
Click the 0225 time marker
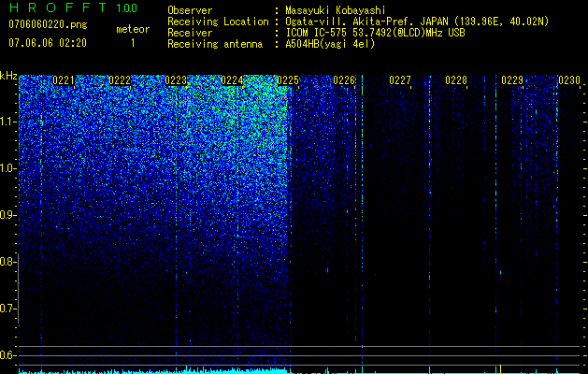click(x=288, y=80)
